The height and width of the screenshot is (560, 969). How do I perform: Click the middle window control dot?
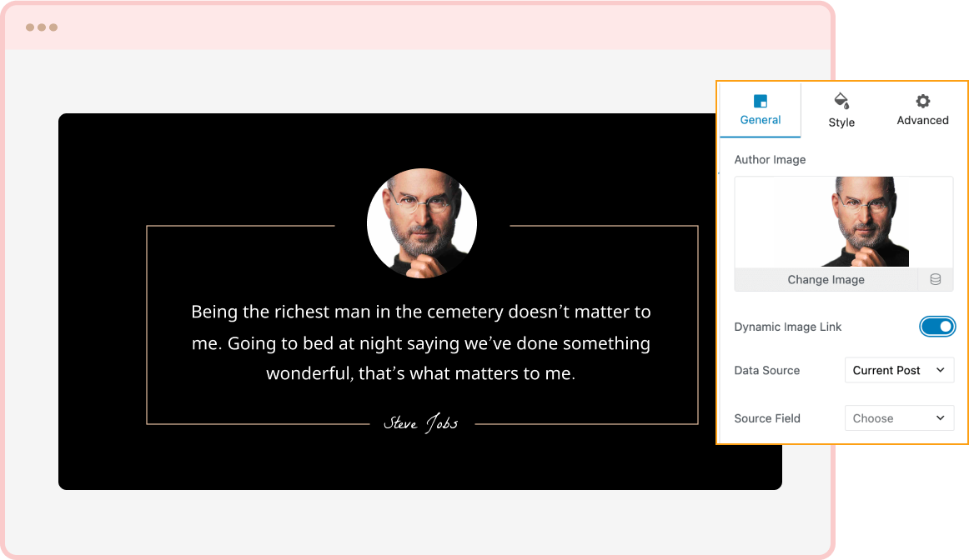coord(42,27)
